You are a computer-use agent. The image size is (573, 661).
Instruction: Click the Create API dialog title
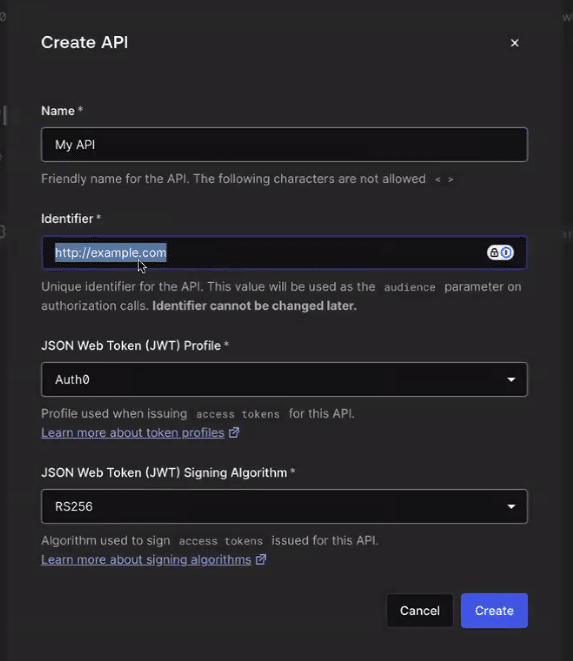pyautogui.click(x=84, y=43)
